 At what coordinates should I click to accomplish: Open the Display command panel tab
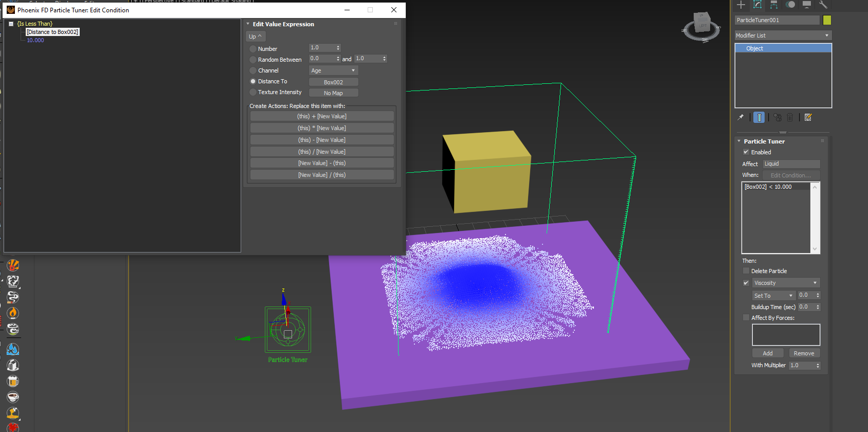coord(807,5)
